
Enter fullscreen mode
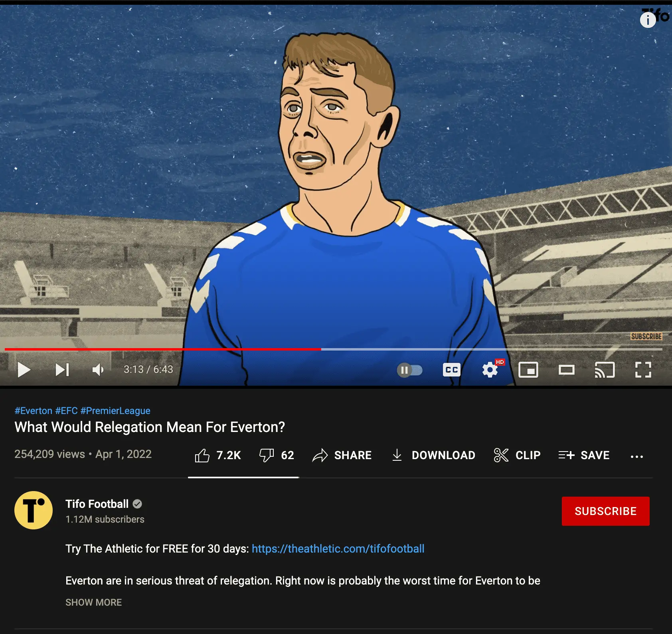(x=643, y=370)
